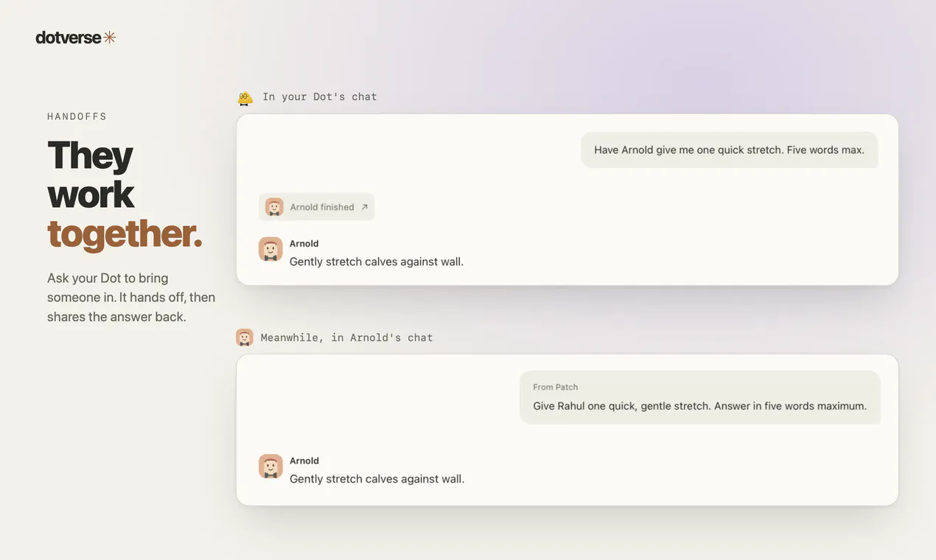936x560 pixels.
Task: Click the "From Patch" label
Action: (x=556, y=387)
